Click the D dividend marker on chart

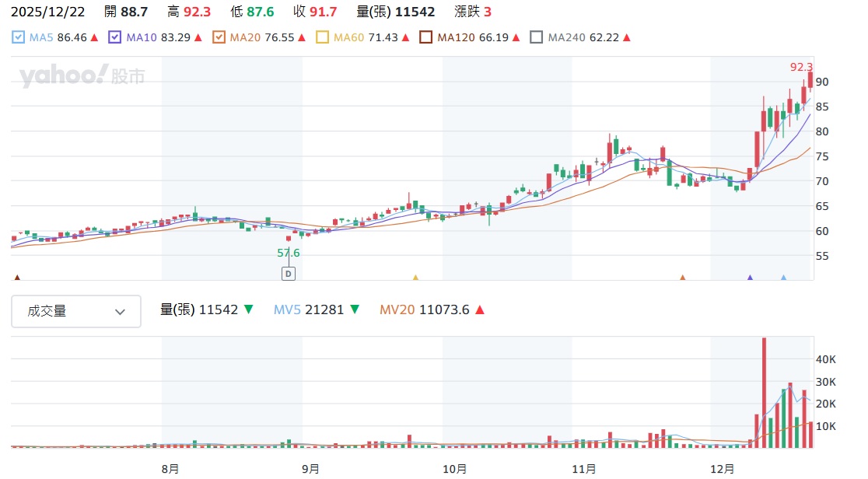pyautogui.click(x=289, y=274)
